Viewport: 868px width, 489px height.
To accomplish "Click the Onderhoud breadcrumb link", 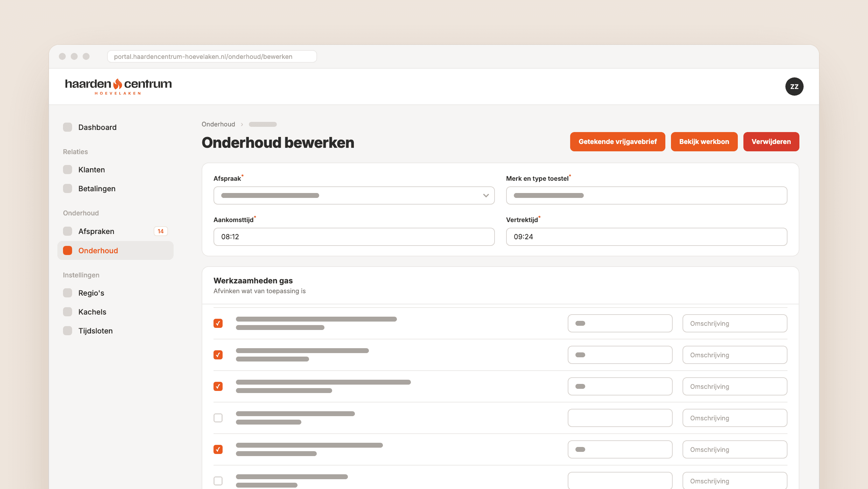I will point(218,124).
